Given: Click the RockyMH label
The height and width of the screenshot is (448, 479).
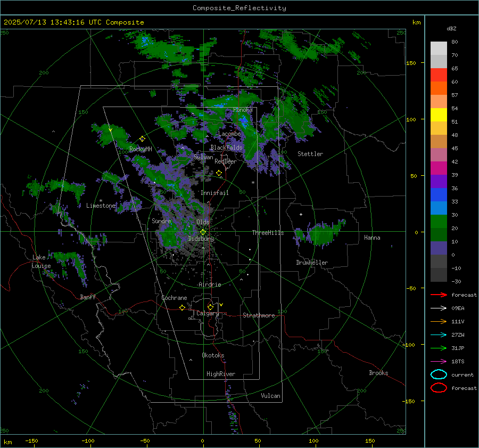Looking at the screenshot, I should coord(141,149).
